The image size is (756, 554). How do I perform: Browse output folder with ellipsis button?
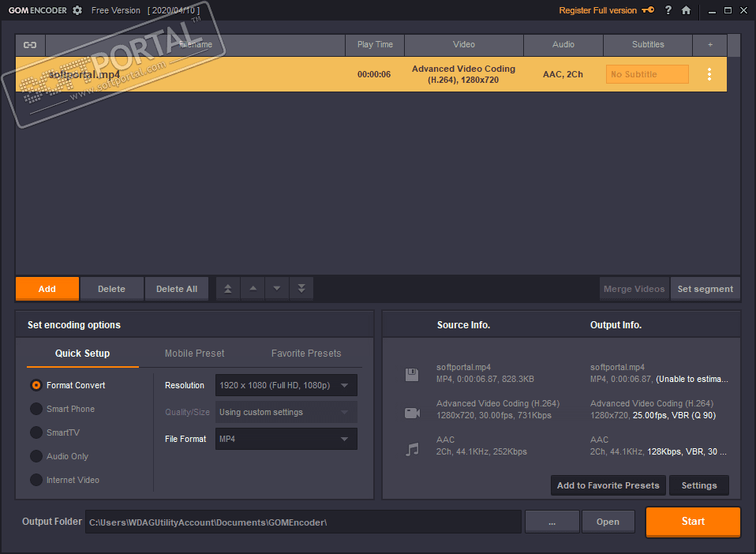point(552,522)
